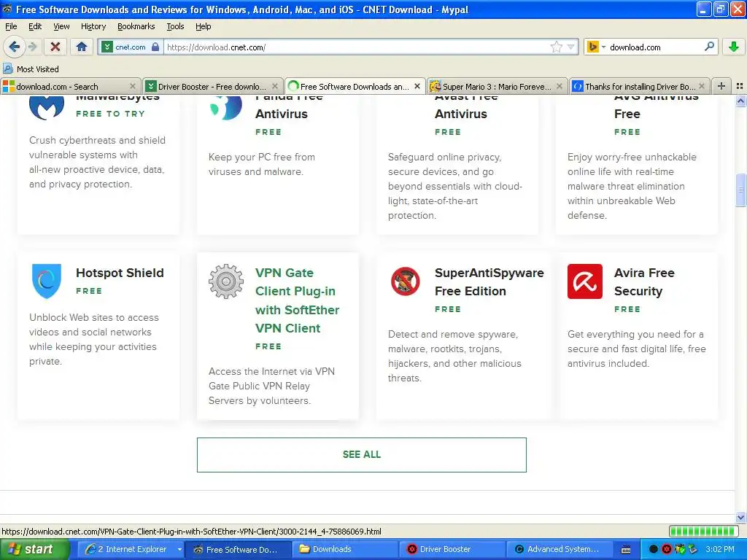
Task: Open the Tools menu
Action: [175, 26]
